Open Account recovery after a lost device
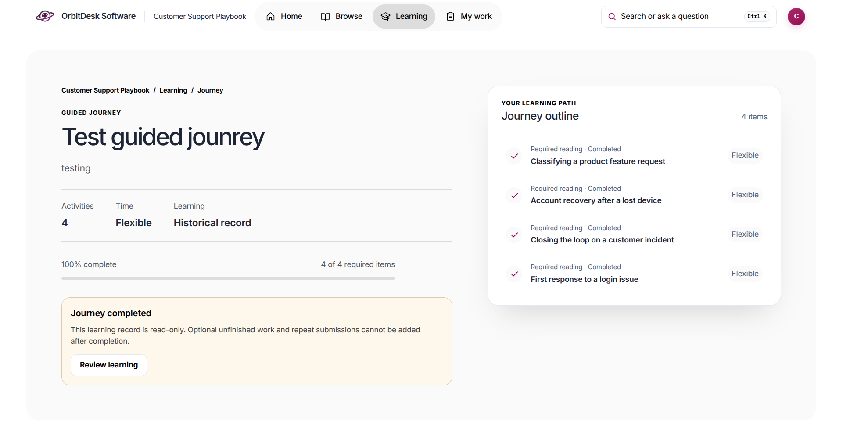This screenshot has height=424, width=868. (596, 200)
